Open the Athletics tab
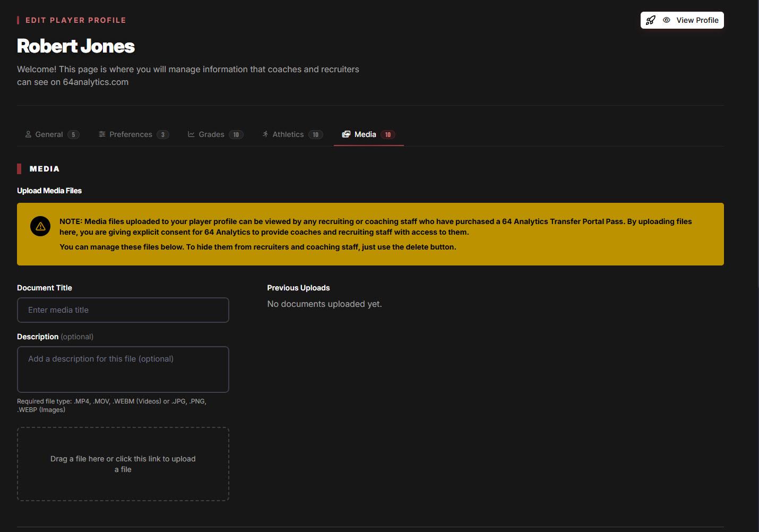This screenshot has height=532, width=759. 288,134
